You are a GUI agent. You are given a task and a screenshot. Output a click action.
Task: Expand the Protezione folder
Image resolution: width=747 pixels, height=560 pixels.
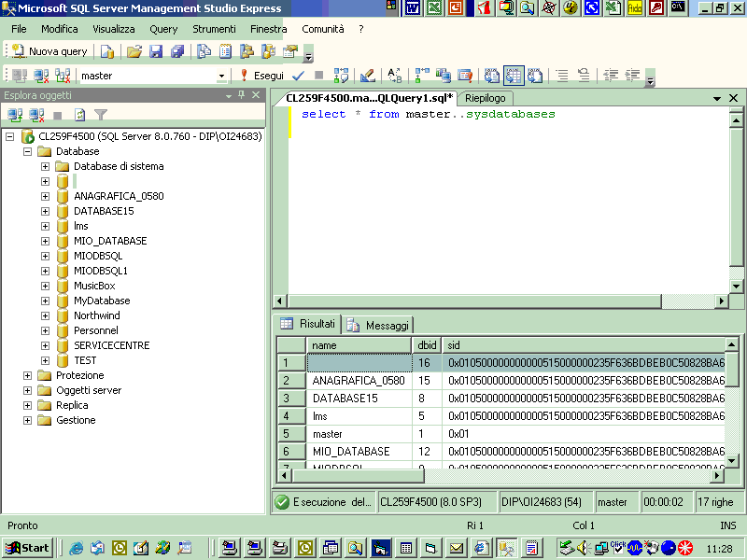[x=28, y=375]
